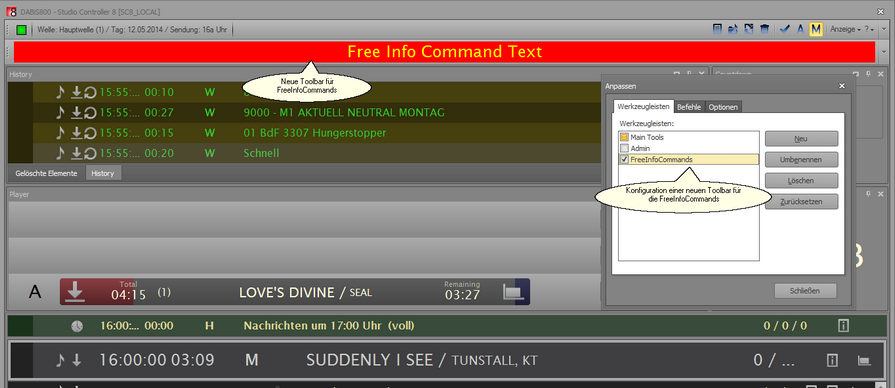Click the Zurücksetzen button
Image resolution: width=895 pixels, height=388 pixels.
tap(801, 201)
